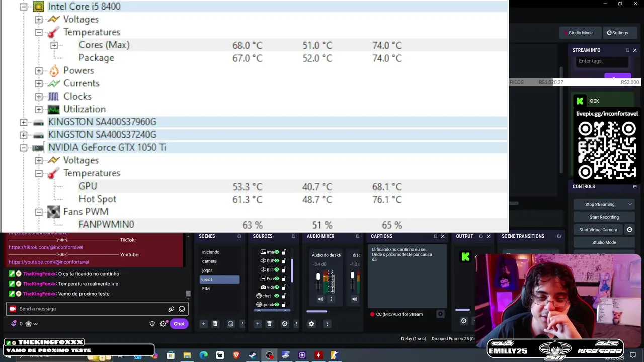Toggle lock on the Ima source
The height and width of the screenshot is (362, 644).
(284, 252)
